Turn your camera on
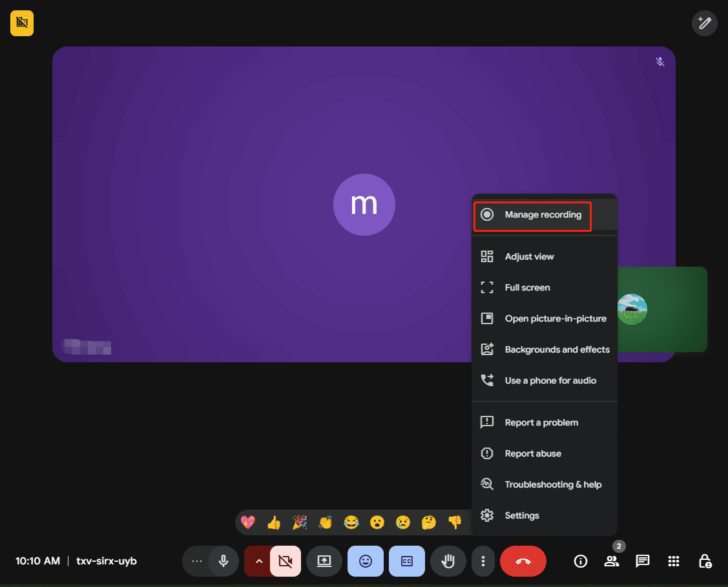This screenshot has height=587, width=728. coord(286,561)
